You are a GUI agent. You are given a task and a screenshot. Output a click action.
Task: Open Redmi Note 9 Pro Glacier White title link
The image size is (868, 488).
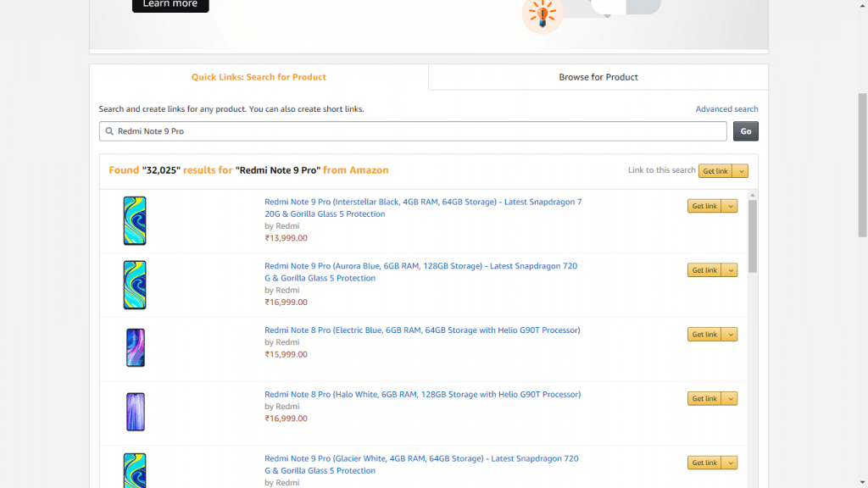421,465
